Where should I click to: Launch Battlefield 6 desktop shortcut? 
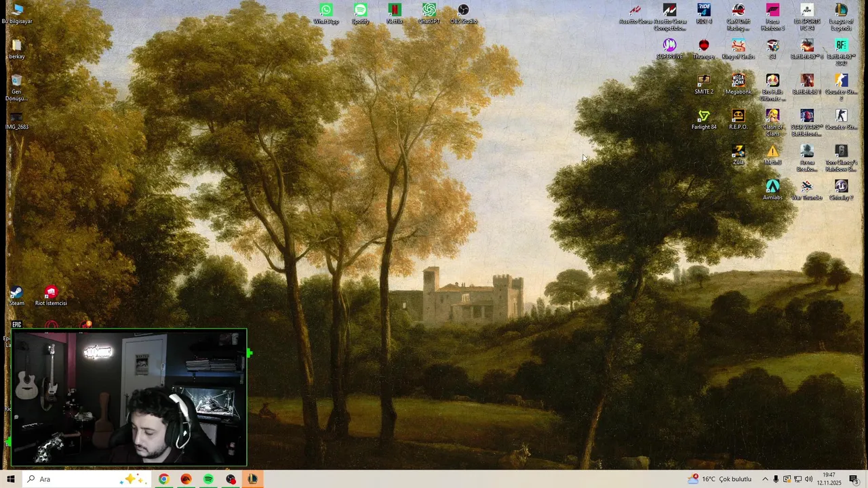pos(806,49)
